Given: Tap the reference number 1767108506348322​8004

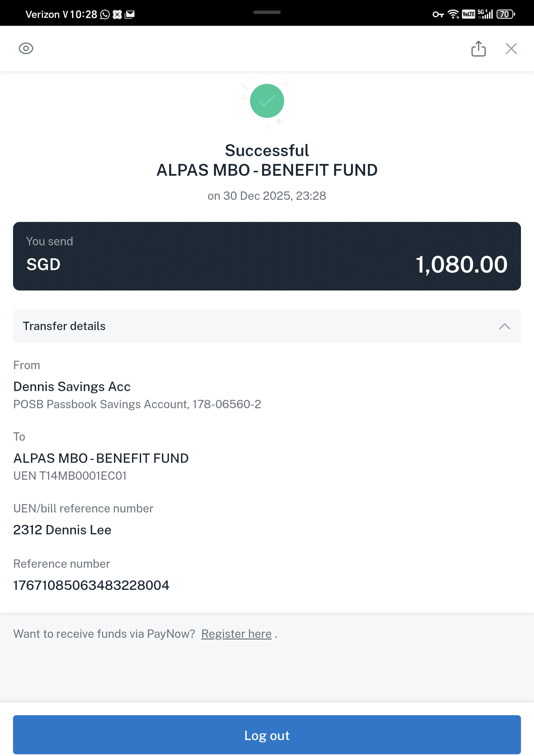Looking at the screenshot, I should pyautogui.click(x=91, y=585).
